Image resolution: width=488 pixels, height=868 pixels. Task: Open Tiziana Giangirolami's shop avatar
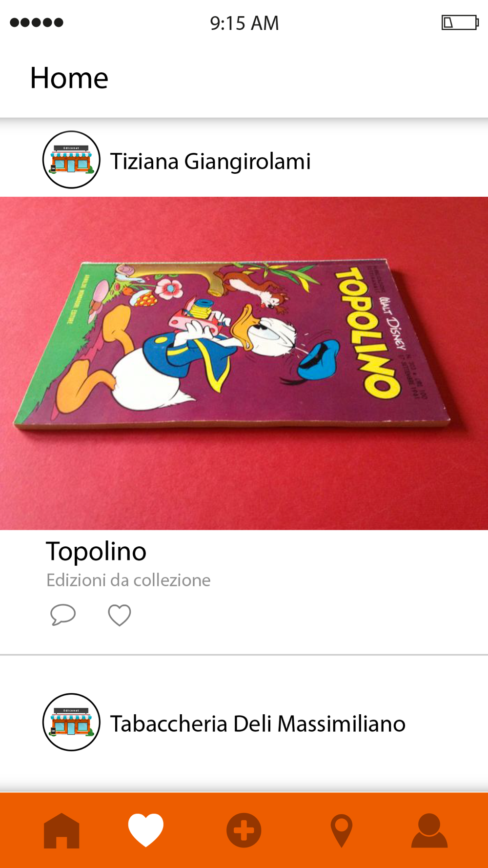point(71,160)
